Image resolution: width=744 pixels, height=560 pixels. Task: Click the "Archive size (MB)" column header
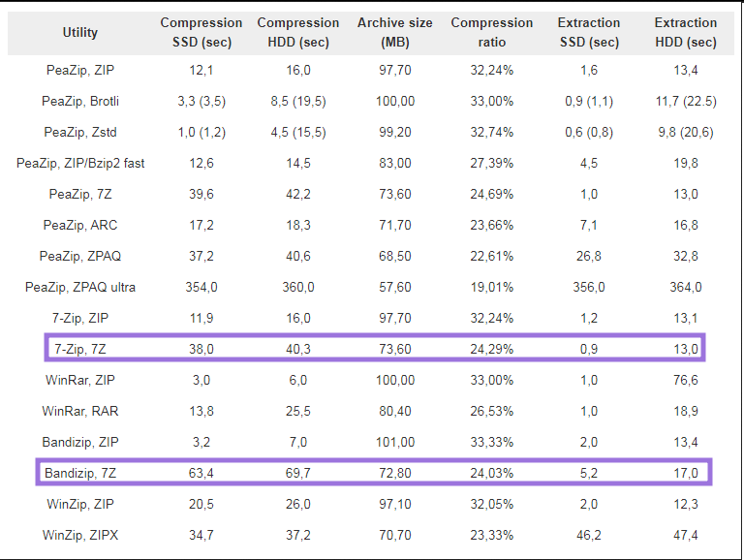coord(395,32)
